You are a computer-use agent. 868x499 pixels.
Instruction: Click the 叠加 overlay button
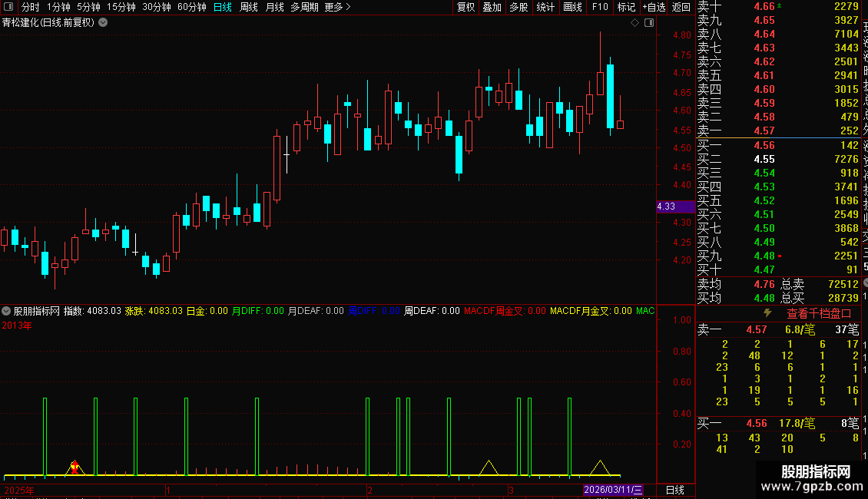[x=492, y=7]
